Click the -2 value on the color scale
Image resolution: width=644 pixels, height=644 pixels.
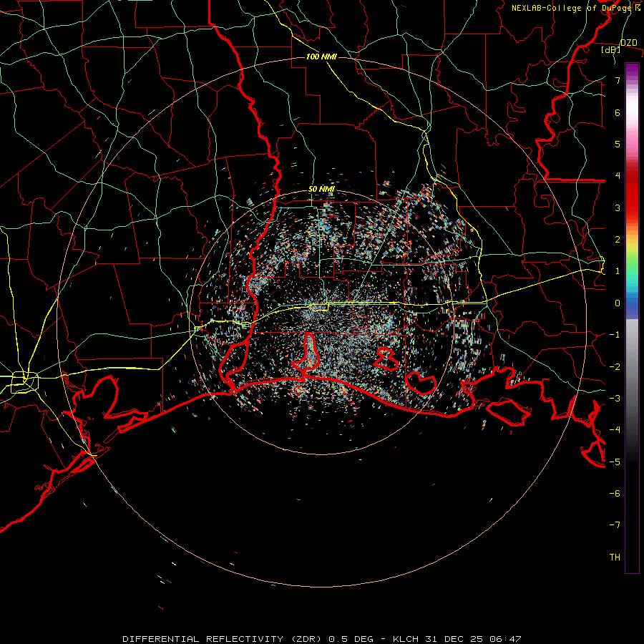click(x=615, y=366)
